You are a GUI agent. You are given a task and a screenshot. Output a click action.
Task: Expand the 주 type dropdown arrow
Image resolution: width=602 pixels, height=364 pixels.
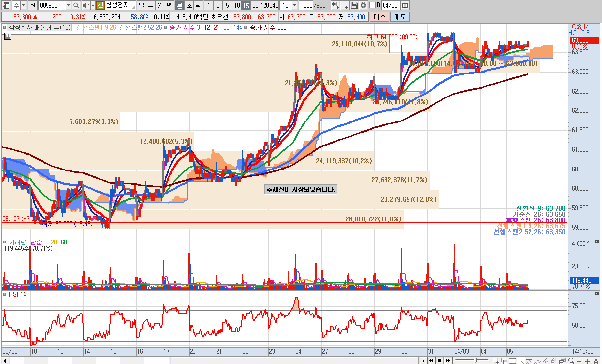coord(24,5)
